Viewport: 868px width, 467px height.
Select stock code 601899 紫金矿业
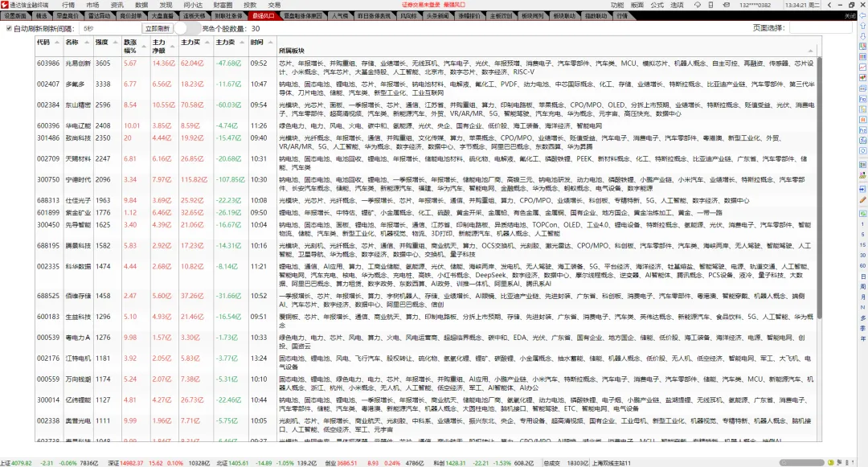pos(48,213)
